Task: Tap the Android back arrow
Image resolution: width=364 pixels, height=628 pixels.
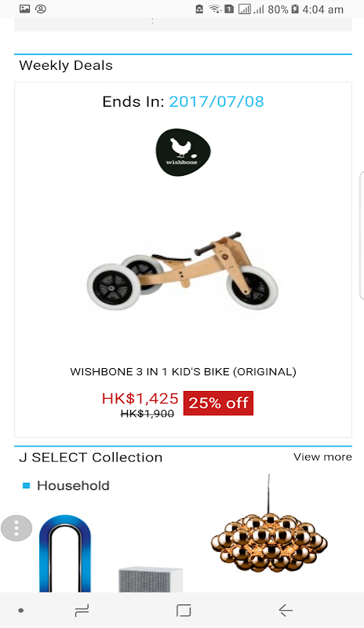Action: (x=286, y=611)
